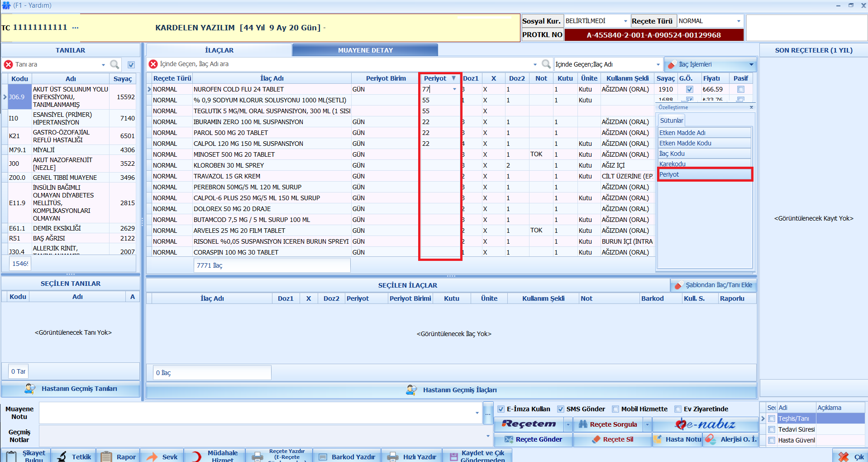Switch to the İLAÇLAR tab

[219, 50]
